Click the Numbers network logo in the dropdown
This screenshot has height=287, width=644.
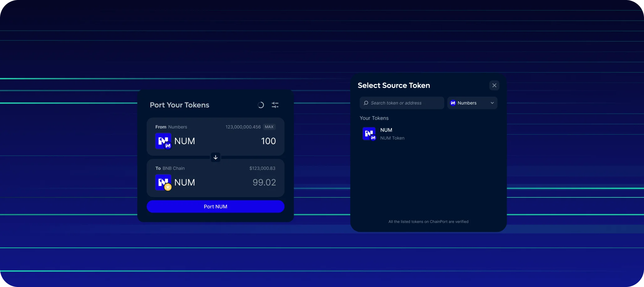453,103
